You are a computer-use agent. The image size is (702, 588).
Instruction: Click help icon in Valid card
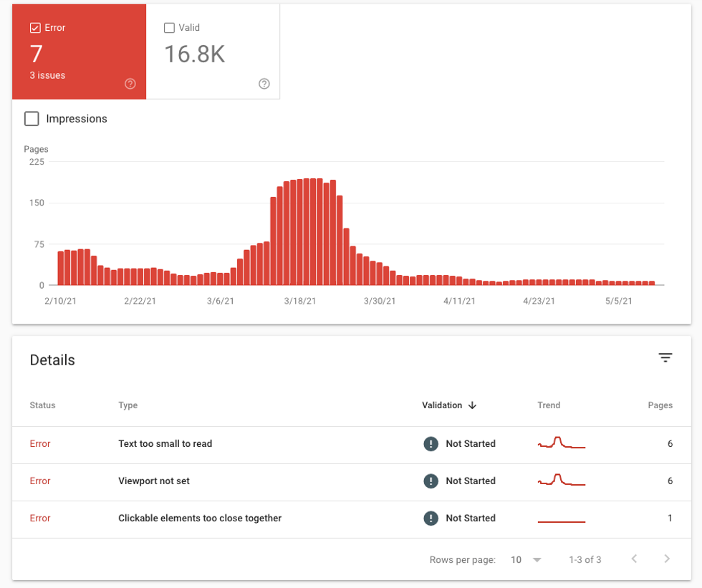coord(264,84)
